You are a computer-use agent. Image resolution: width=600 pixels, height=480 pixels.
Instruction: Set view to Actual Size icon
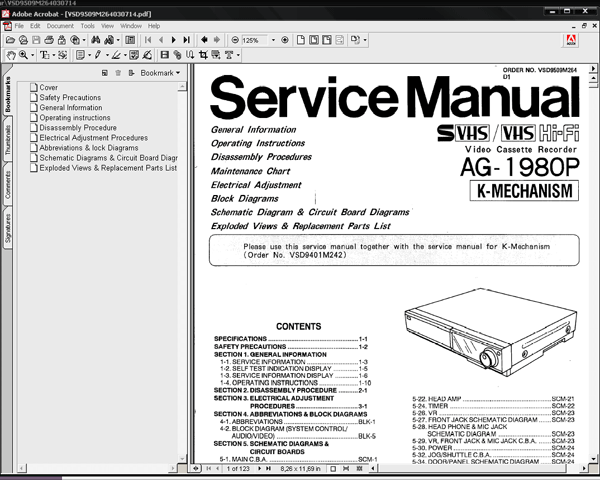coord(301,40)
